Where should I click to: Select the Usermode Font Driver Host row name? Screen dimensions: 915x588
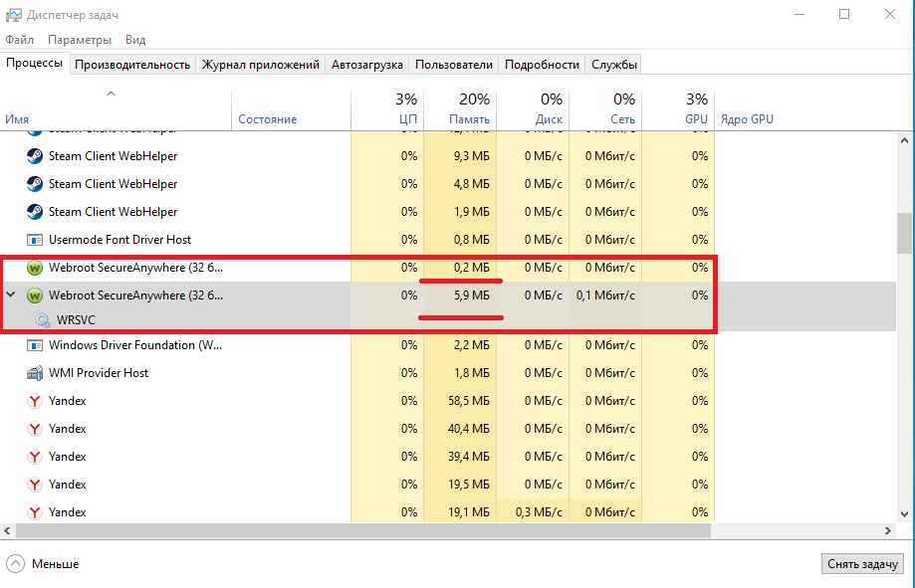click(119, 240)
